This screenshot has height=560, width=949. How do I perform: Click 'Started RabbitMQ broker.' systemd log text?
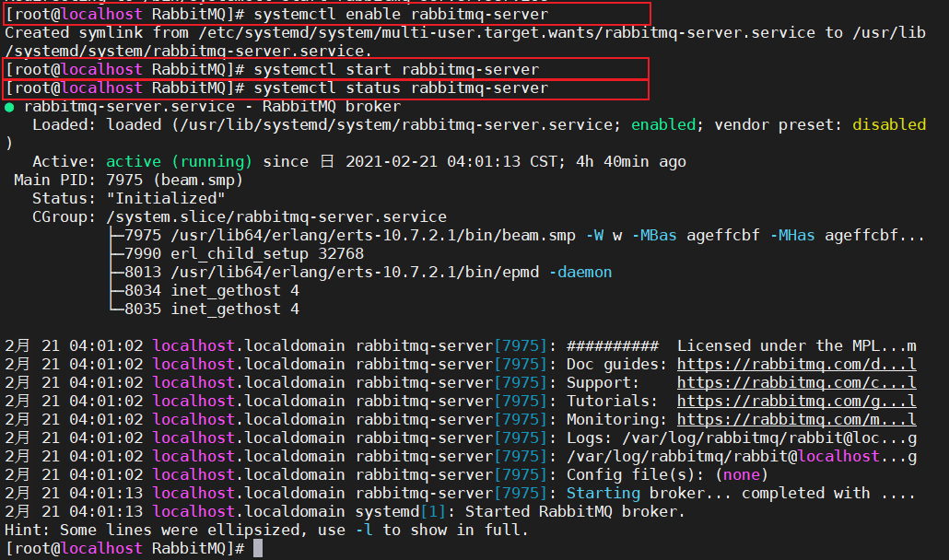575,511
